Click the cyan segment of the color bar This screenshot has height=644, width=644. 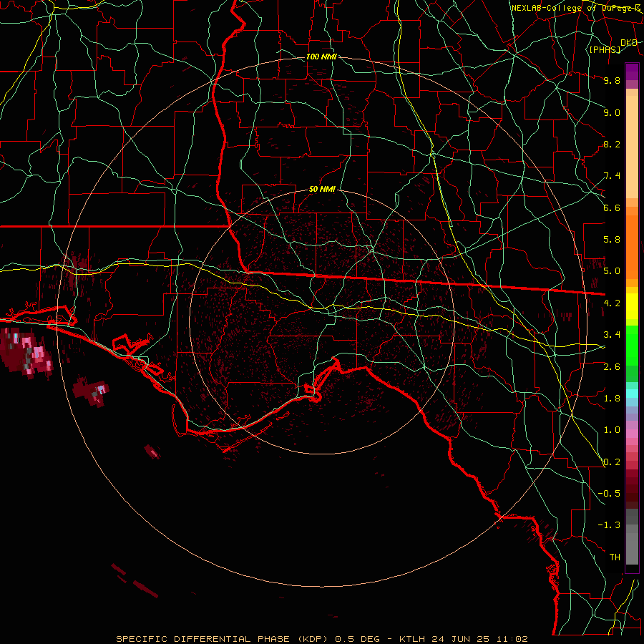click(x=632, y=394)
